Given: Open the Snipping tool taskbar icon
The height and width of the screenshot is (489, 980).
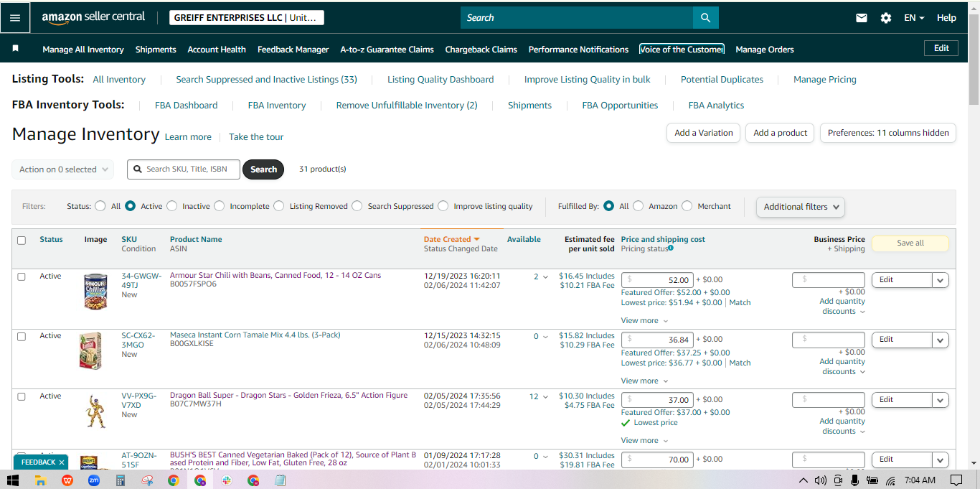Looking at the screenshot, I should 147,480.
